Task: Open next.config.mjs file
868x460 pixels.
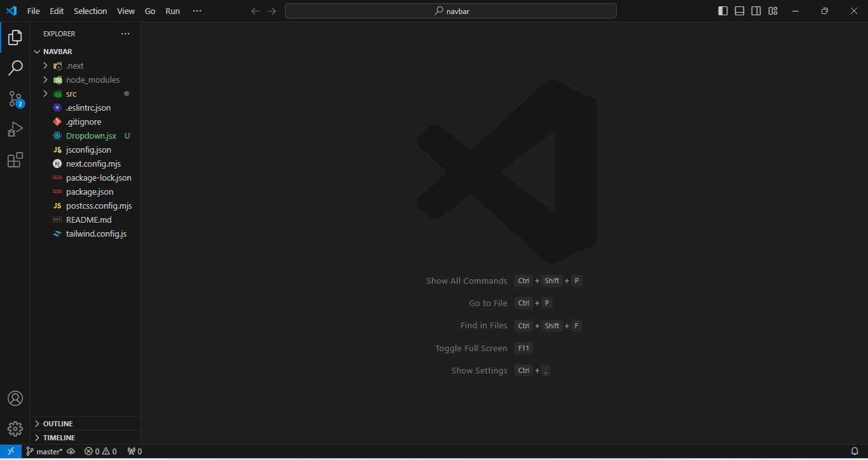Action: 85,164
